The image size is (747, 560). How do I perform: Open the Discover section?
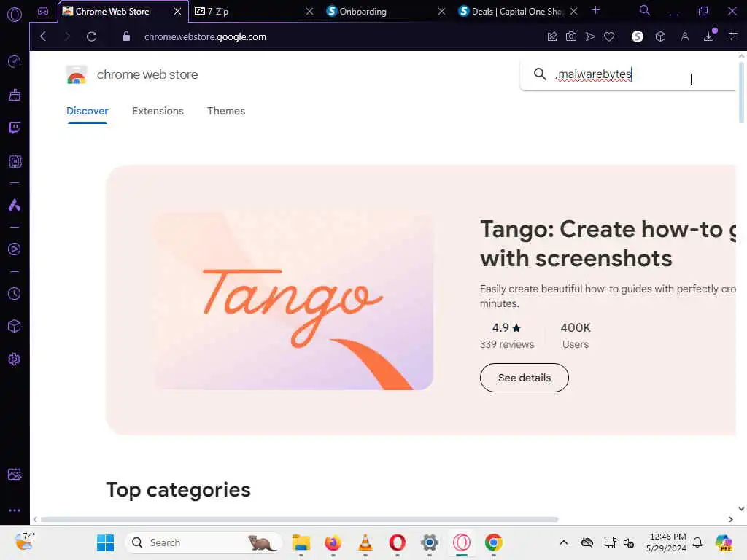click(x=88, y=111)
